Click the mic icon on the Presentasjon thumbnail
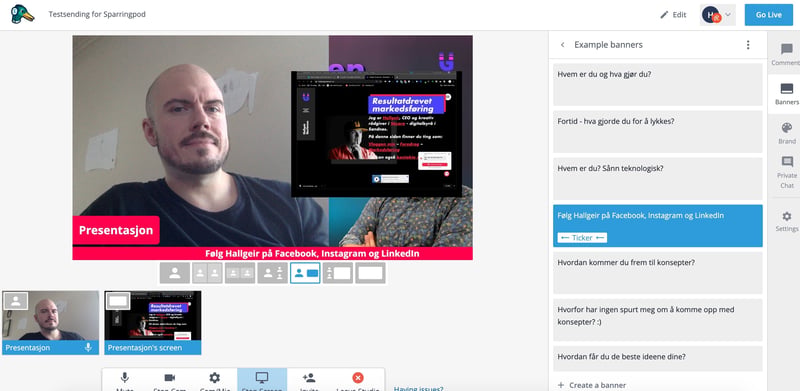The image size is (800, 391). click(88, 348)
